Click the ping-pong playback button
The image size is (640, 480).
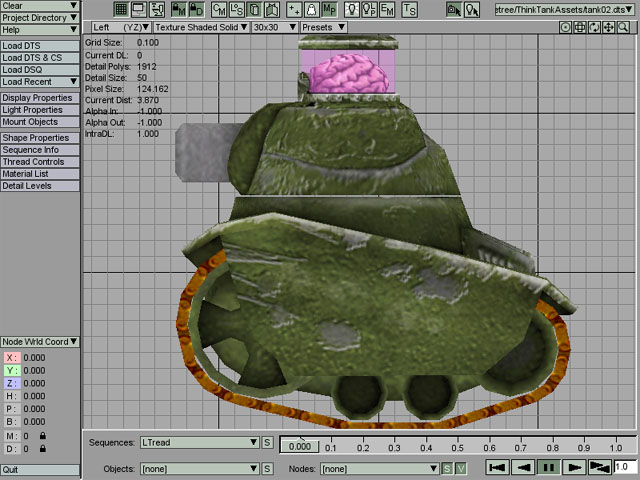(x=600, y=467)
